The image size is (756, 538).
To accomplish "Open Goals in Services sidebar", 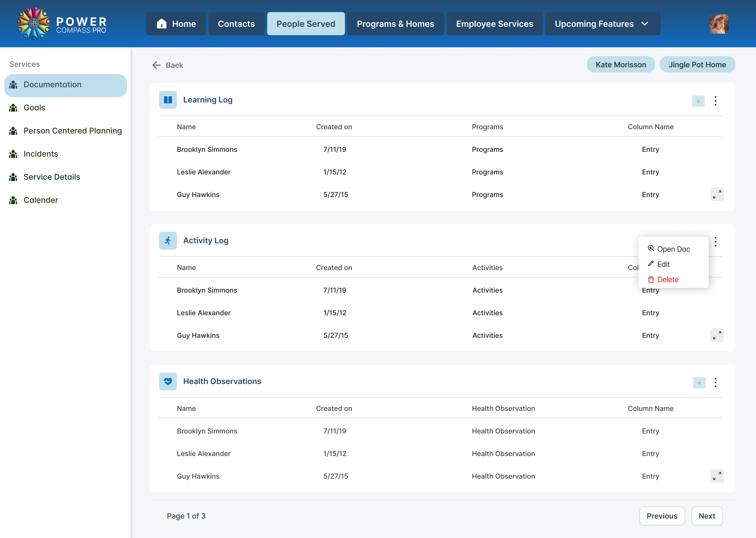I will pos(34,108).
